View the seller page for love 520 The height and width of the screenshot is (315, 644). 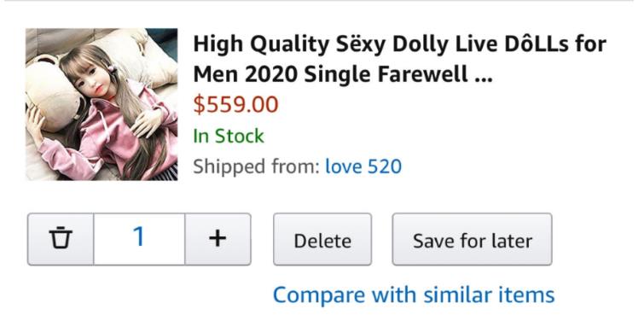tap(363, 166)
